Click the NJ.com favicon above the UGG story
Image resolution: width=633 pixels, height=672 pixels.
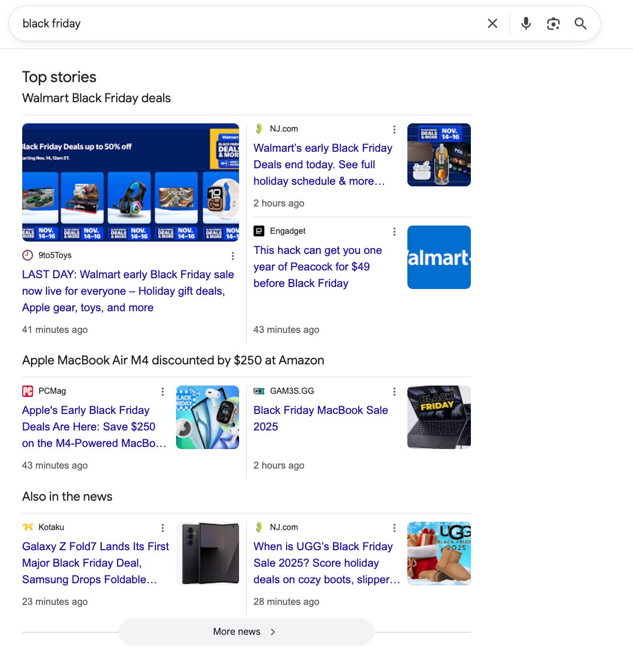259,527
